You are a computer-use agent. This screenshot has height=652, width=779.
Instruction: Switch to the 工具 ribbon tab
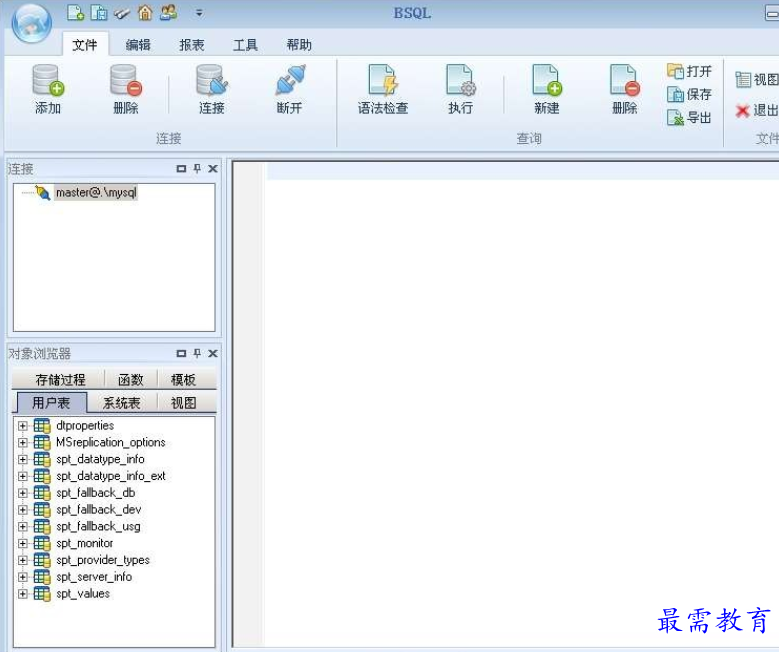tap(245, 45)
